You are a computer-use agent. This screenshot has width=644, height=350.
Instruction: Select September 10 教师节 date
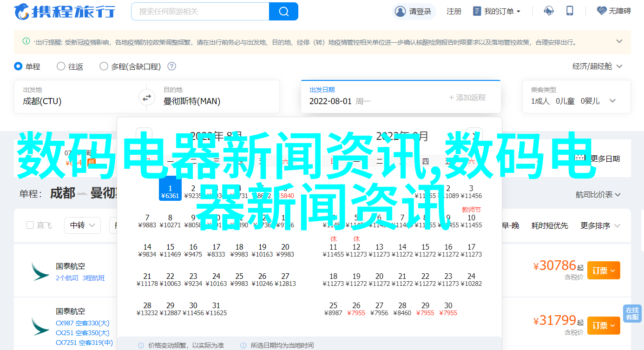(471, 217)
